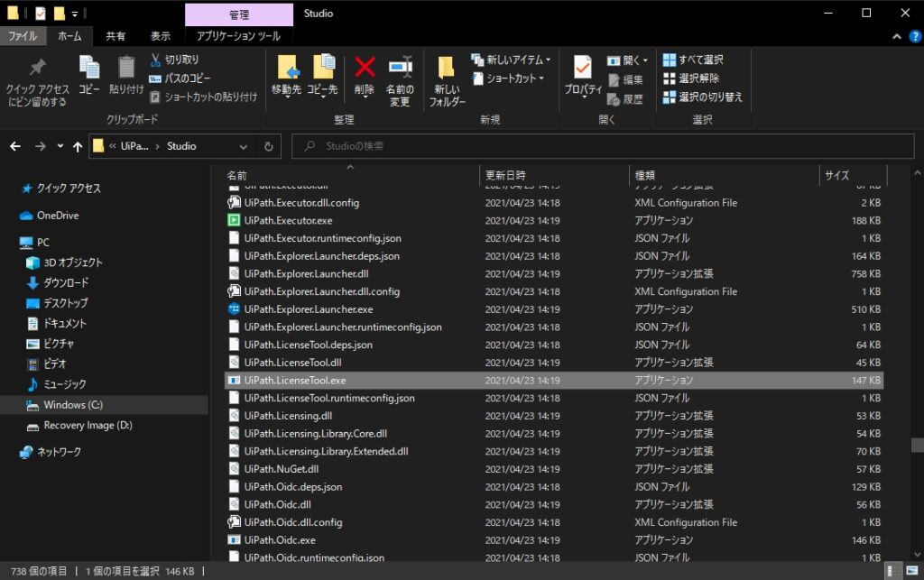This screenshot has height=580, width=924.
Task: Open the help question mark icon
Action: [x=915, y=36]
